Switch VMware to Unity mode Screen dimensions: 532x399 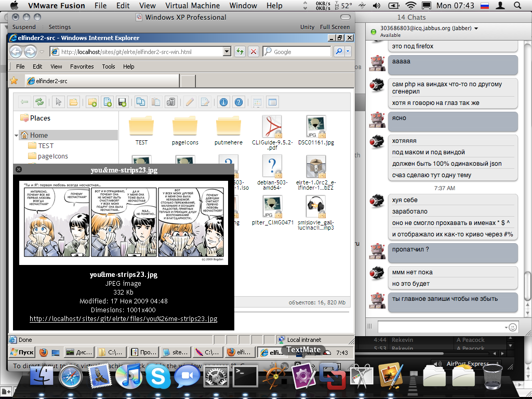click(307, 27)
